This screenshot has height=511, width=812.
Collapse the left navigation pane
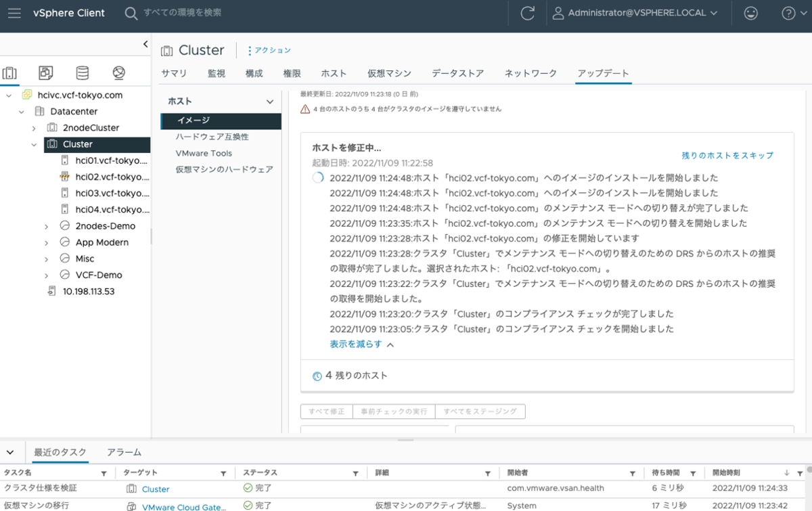(x=145, y=44)
